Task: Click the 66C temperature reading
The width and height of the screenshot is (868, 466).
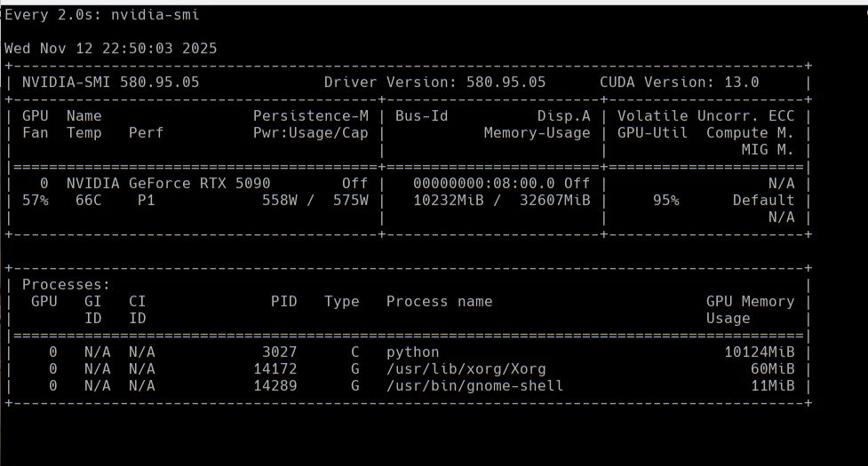Action: click(x=89, y=201)
